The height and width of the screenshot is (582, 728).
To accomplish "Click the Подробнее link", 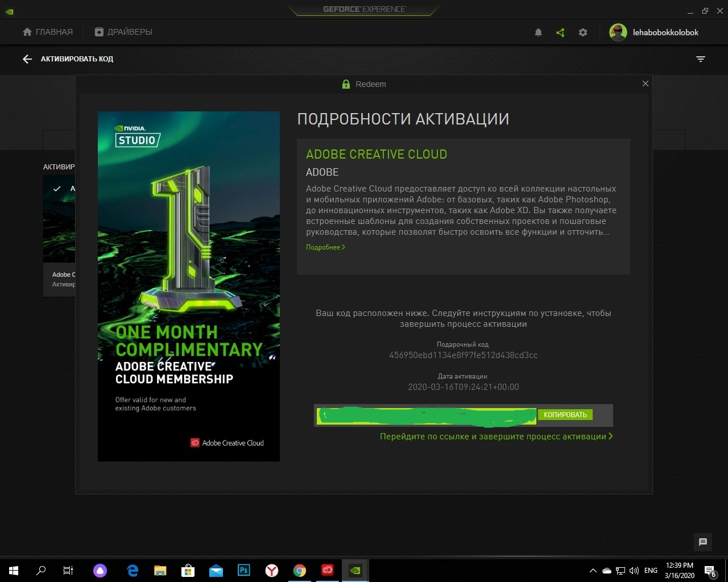I will pos(325,247).
